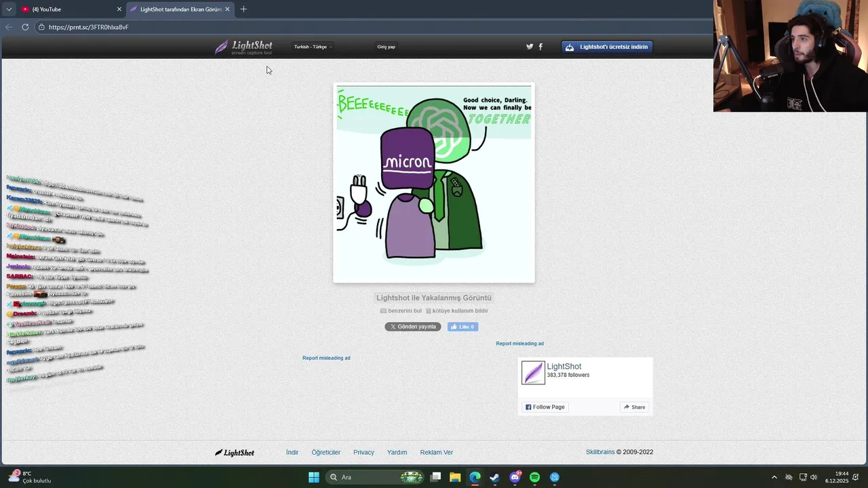The image size is (868, 488).
Task: Open the weather widget showing Çok bulutlu
Action: [31, 477]
